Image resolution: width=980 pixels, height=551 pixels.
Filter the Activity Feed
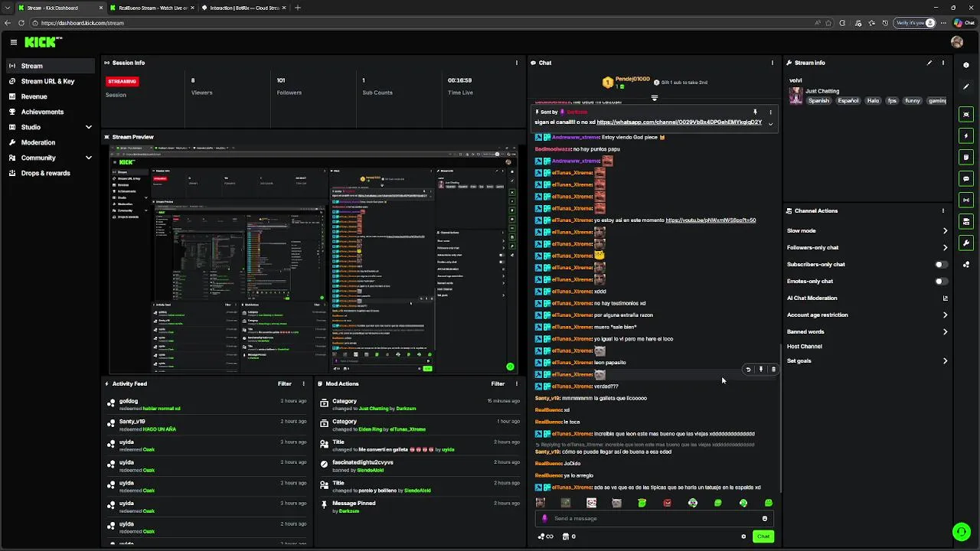pyautogui.click(x=285, y=383)
